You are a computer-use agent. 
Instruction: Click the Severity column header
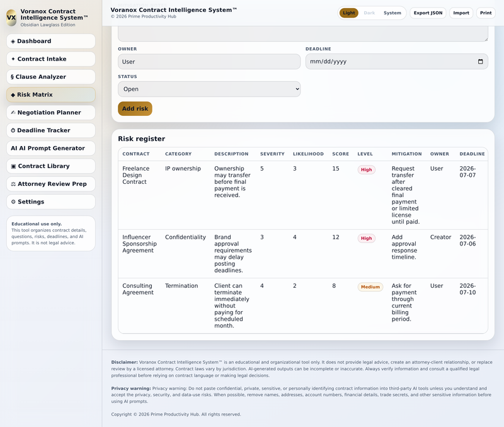click(272, 154)
